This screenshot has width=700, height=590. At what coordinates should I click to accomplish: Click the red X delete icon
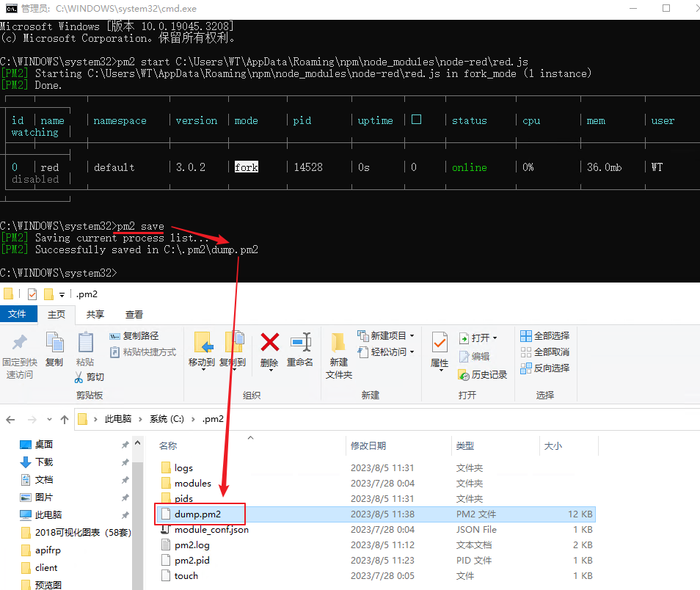269,343
